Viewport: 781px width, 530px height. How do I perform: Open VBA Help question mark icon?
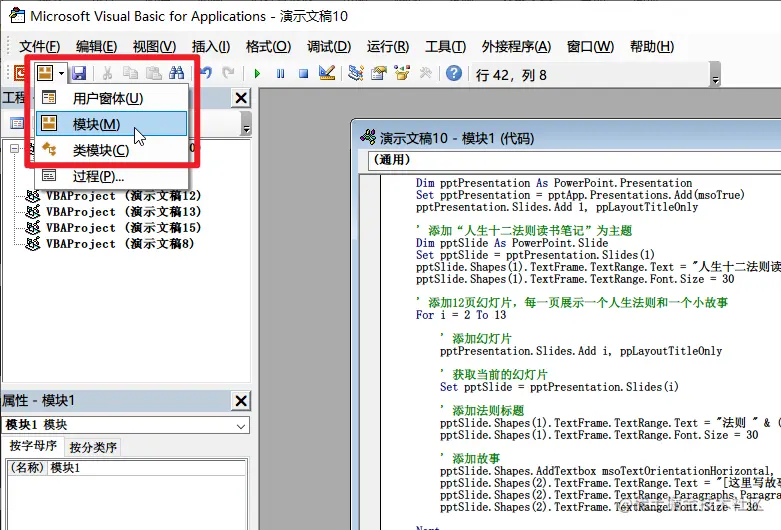point(454,73)
